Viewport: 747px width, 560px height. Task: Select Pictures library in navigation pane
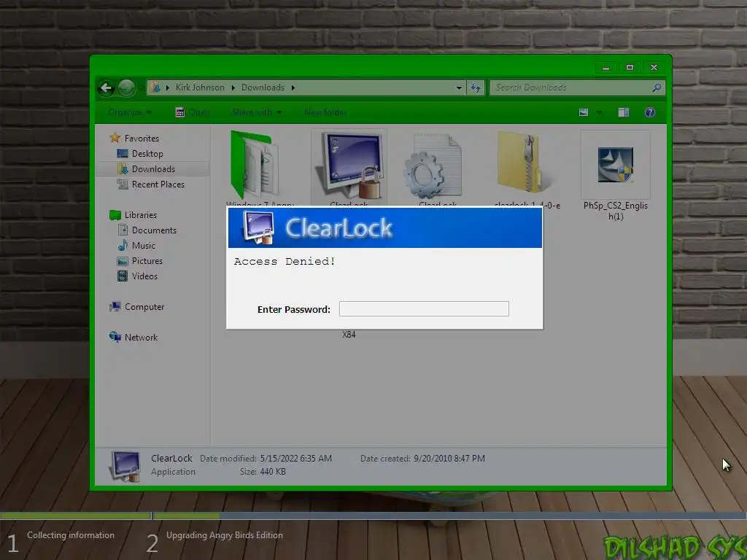pos(147,261)
